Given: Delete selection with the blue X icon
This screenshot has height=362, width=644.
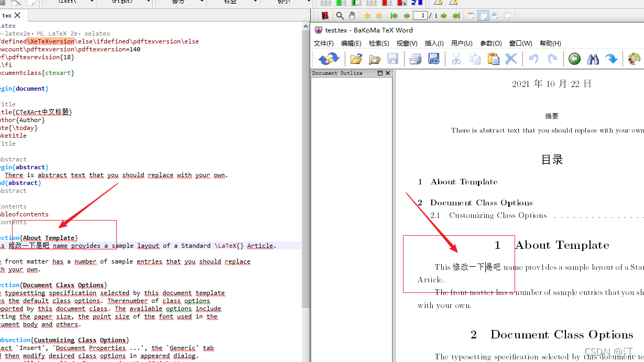Looking at the screenshot, I should [511, 59].
